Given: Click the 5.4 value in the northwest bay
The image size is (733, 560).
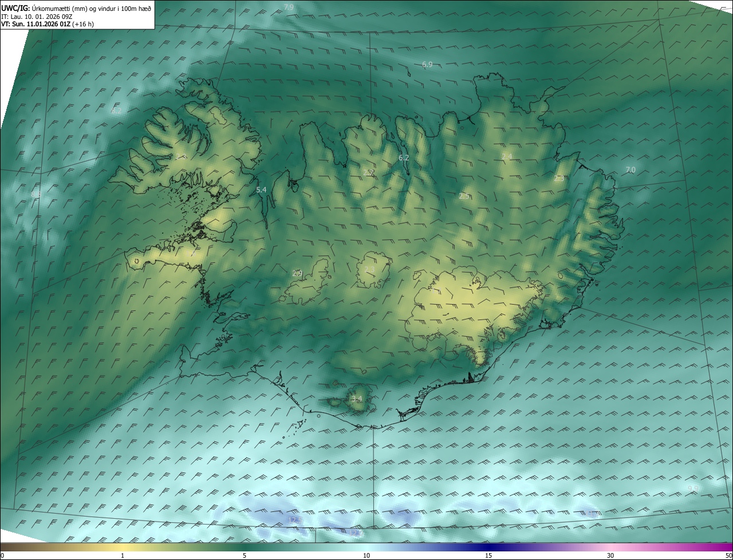Looking at the screenshot, I should click(261, 190).
